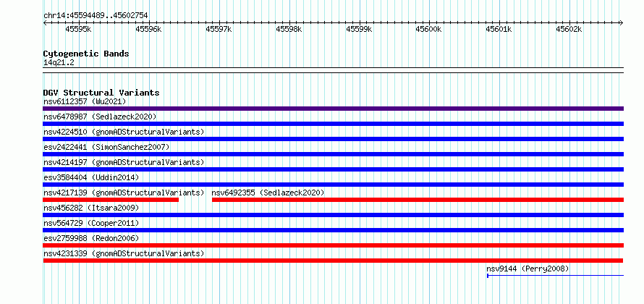Viewport: 644px width, 304px height.
Task: Select the 14q21.2 band label
Action: [x=59, y=62]
